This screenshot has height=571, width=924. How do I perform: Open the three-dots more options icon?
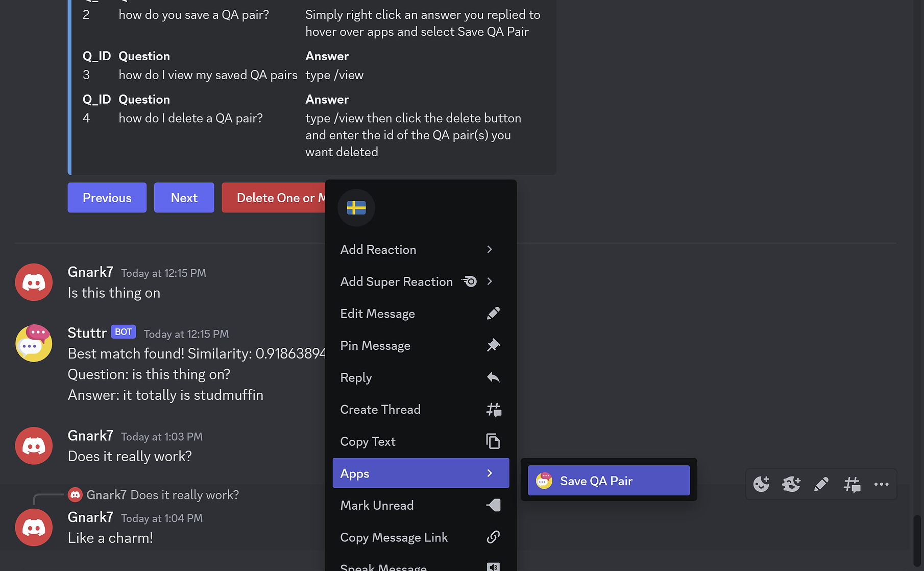pos(881,484)
